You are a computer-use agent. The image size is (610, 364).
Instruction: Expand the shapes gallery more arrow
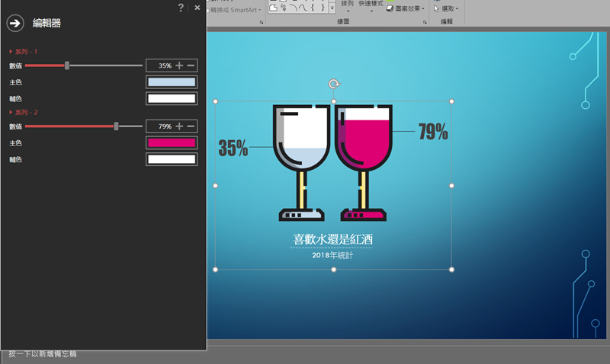pyautogui.click(x=332, y=8)
